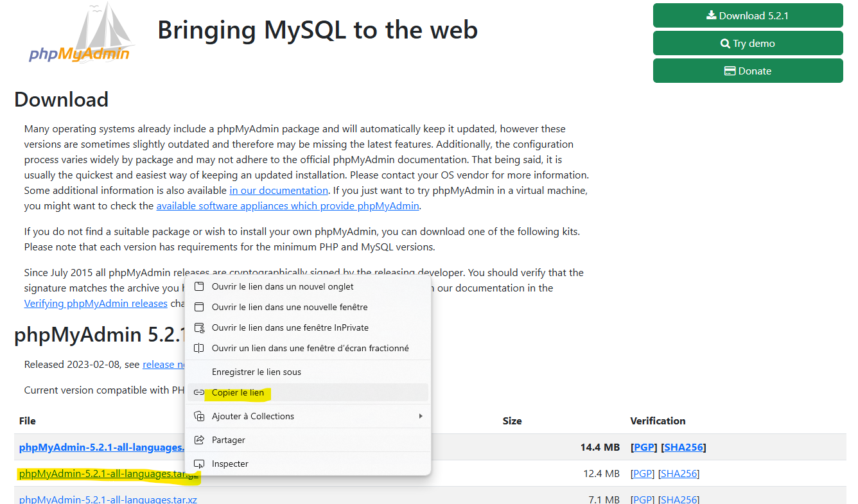Select 'Partager' in the context menu
Viewport: 858px width, 504px height.
coord(308,440)
